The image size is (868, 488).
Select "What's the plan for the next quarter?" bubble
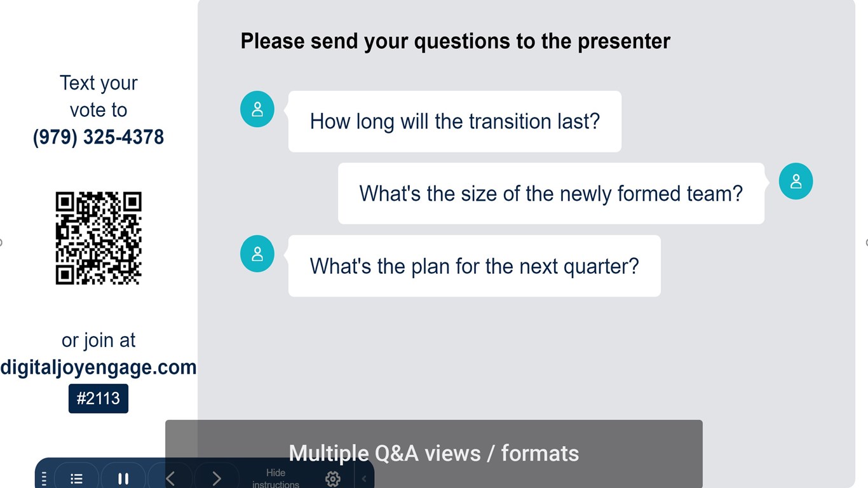(474, 266)
